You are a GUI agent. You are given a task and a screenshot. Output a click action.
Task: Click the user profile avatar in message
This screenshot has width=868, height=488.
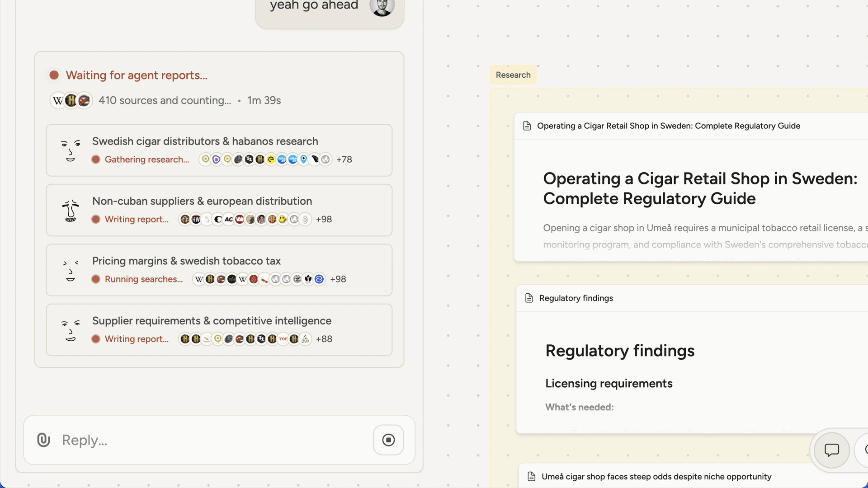[x=382, y=6]
